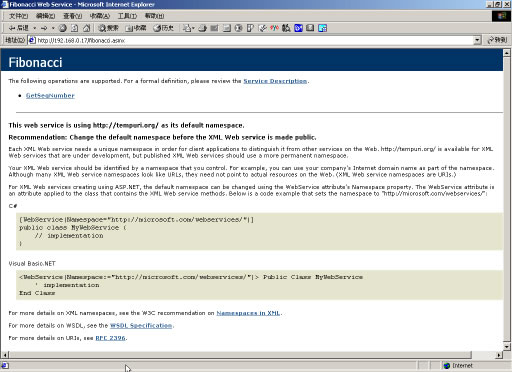
Task: Stop loading with the Stop icon
Action: click(63, 28)
